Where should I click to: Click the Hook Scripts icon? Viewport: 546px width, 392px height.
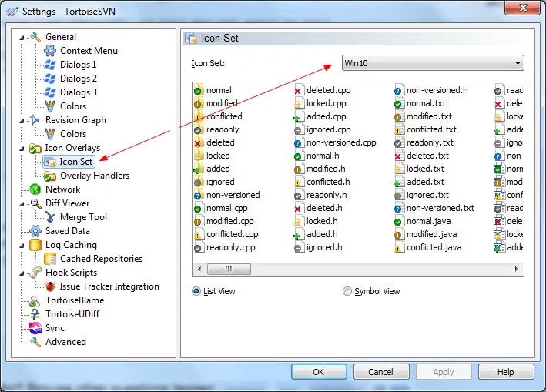(x=35, y=273)
